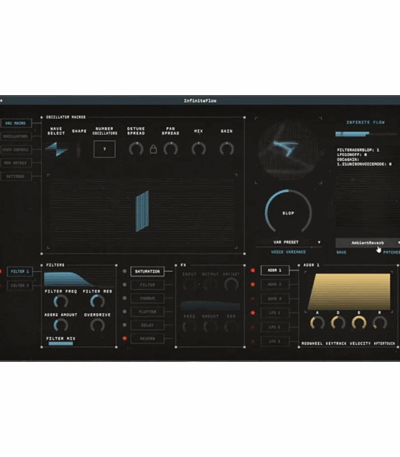Image resolution: width=400 pixels, height=457 pixels.
Task: Select the Saturation effect button
Action: click(147, 271)
